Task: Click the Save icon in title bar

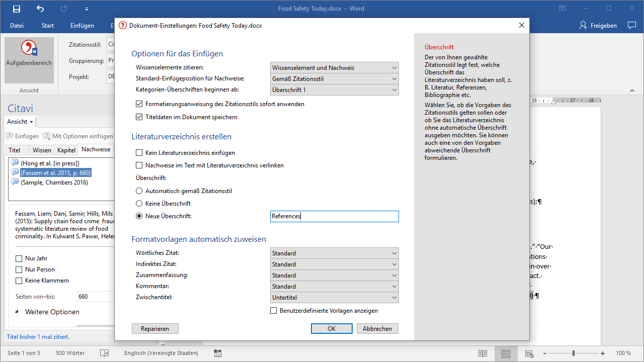Action: point(17,9)
